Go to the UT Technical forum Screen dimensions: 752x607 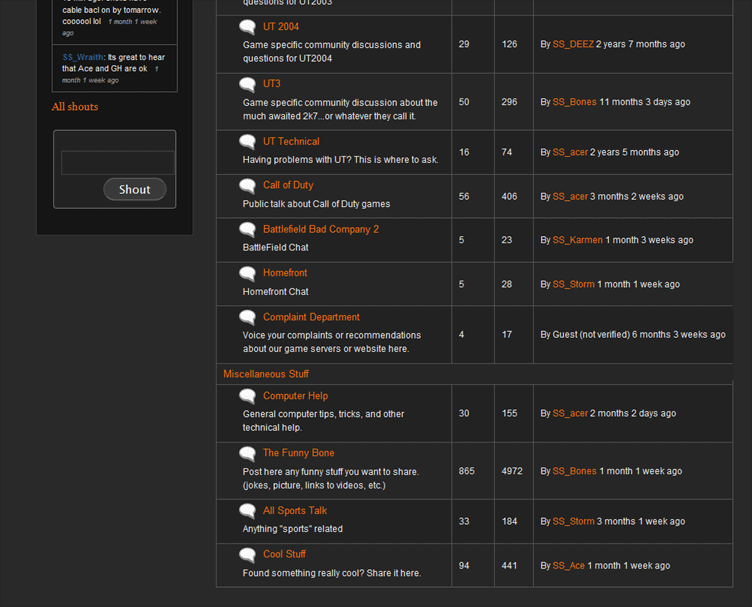(291, 141)
